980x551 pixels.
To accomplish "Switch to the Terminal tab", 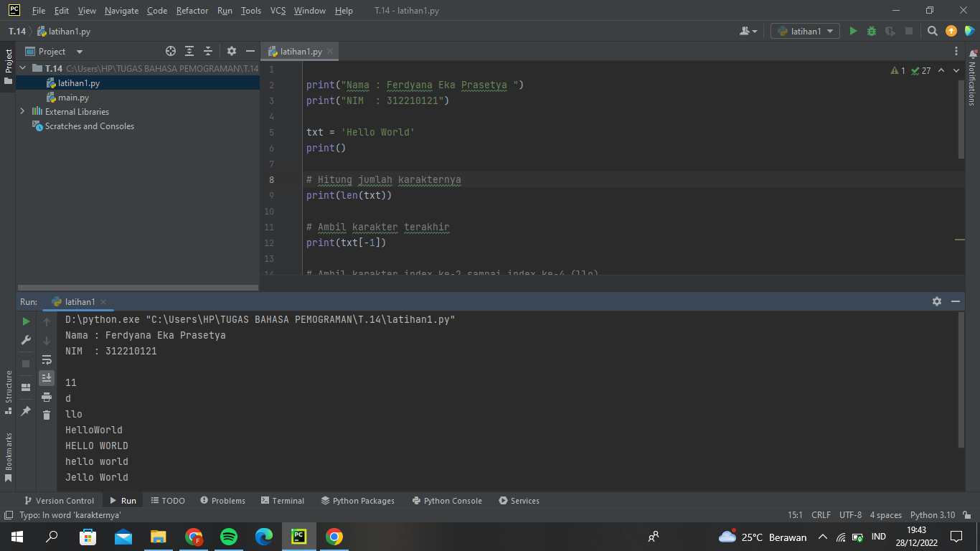I will (x=282, y=500).
